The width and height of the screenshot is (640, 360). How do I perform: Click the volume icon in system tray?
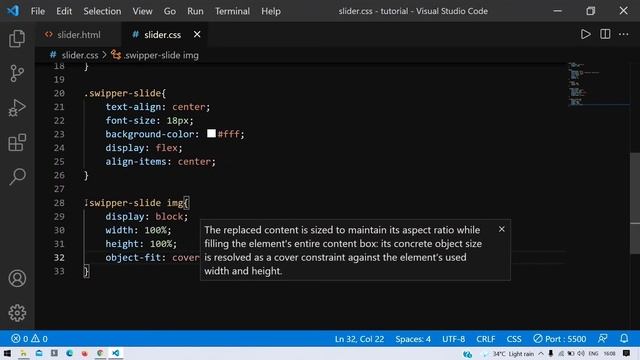tap(581, 353)
